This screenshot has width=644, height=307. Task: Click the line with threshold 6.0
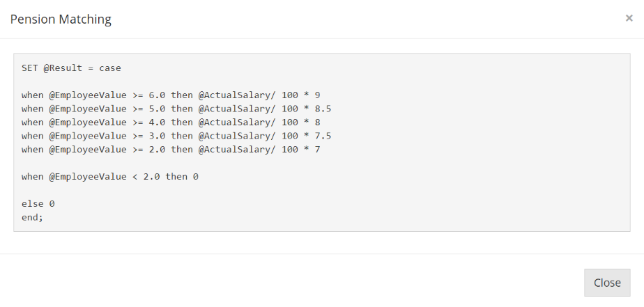pos(171,95)
